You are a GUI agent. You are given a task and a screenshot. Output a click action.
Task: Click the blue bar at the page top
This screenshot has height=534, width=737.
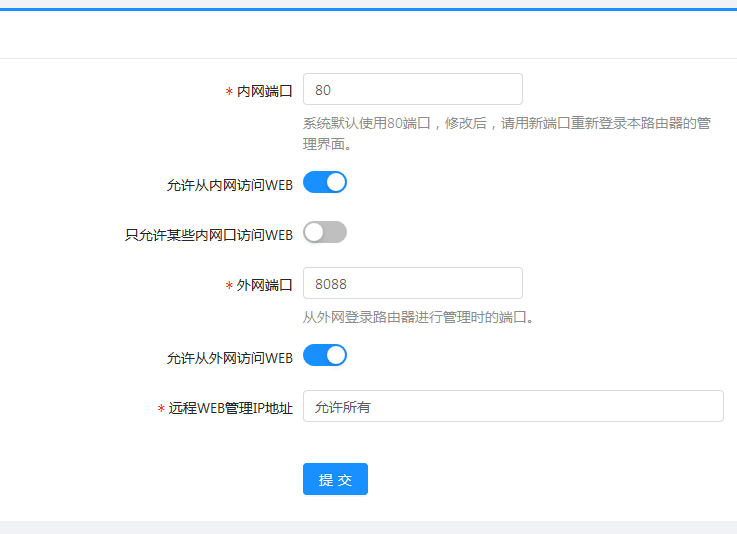pos(368,8)
